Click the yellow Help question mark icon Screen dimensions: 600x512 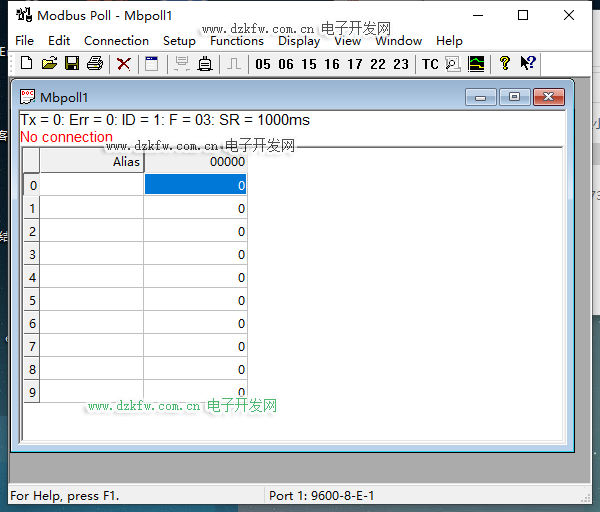click(505, 64)
